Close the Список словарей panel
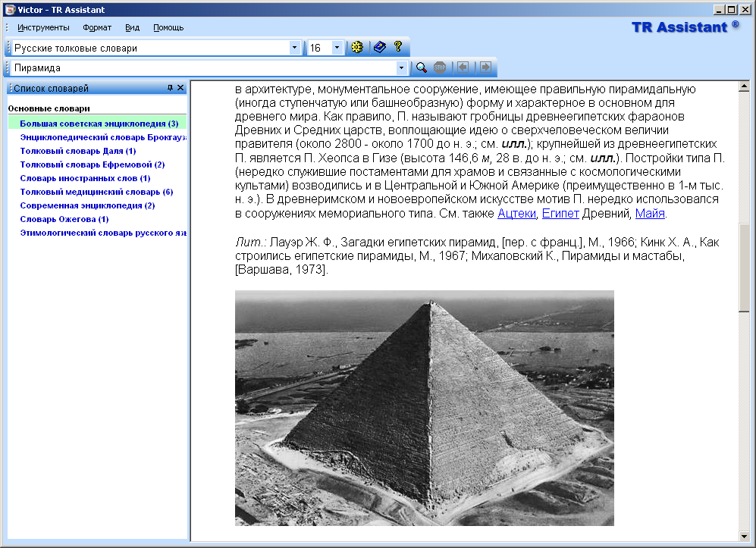The image size is (756, 548). (180, 88)
